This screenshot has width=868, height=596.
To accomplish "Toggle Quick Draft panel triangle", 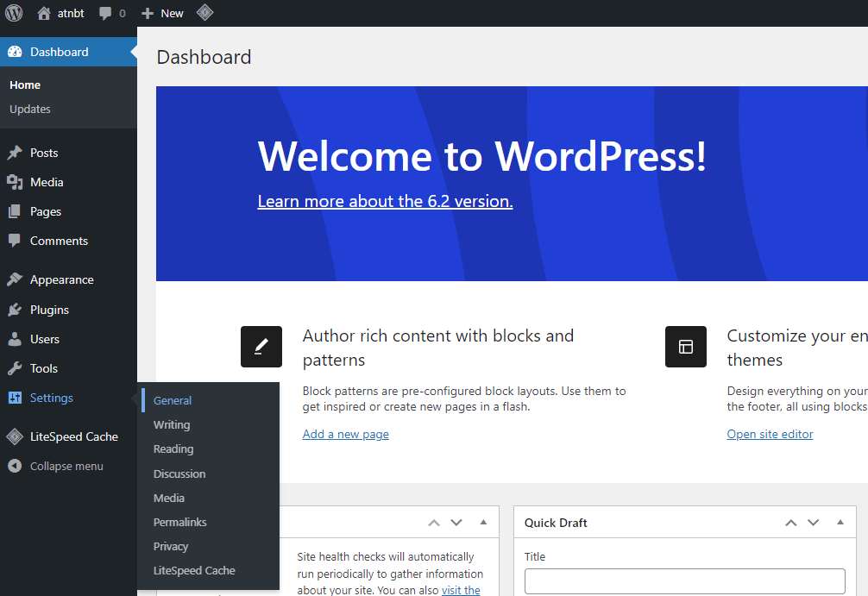I will (x=840, y=522).
